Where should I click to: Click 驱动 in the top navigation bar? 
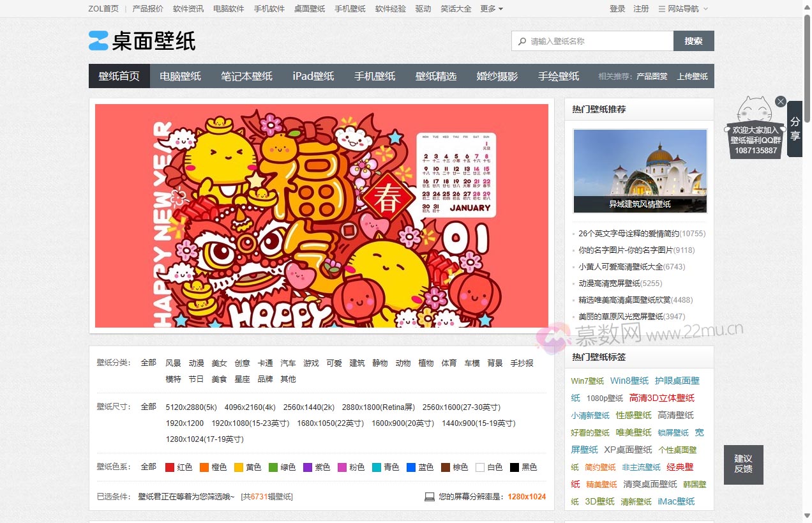[423, 9]
